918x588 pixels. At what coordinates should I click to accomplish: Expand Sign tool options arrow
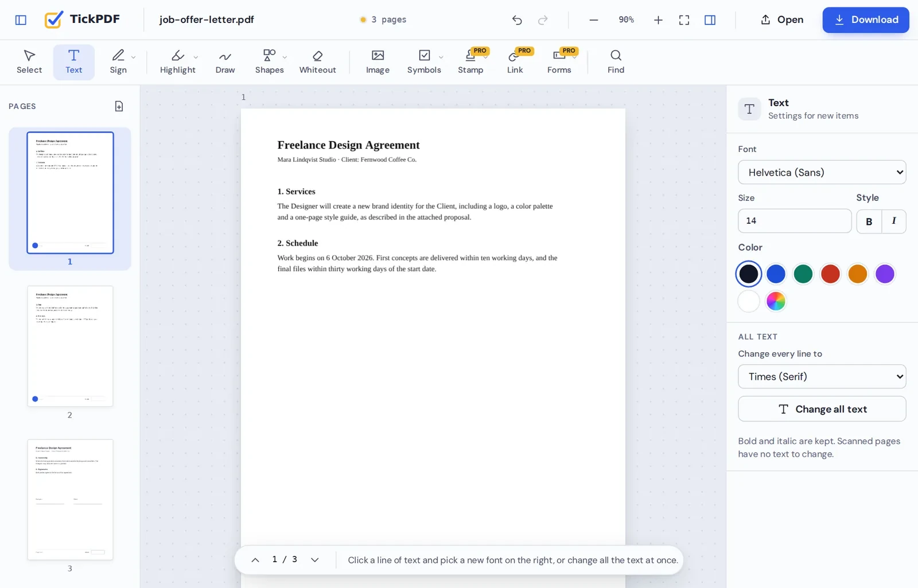point(133,57)
